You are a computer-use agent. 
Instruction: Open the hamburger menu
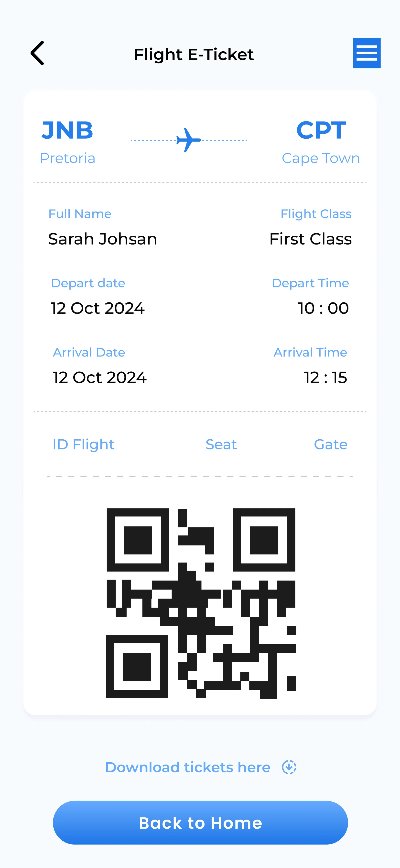pyautogui.click(x=366, y=53)
